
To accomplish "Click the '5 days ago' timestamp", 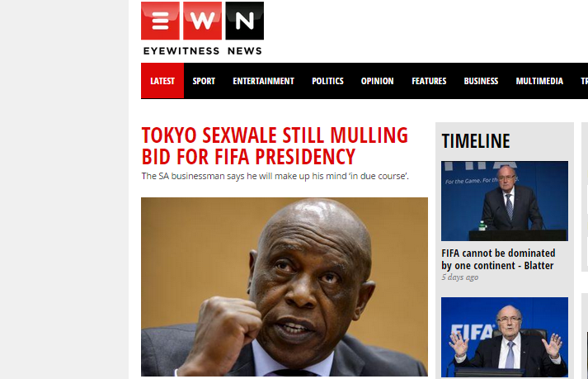I will click(x=459, y=277).
